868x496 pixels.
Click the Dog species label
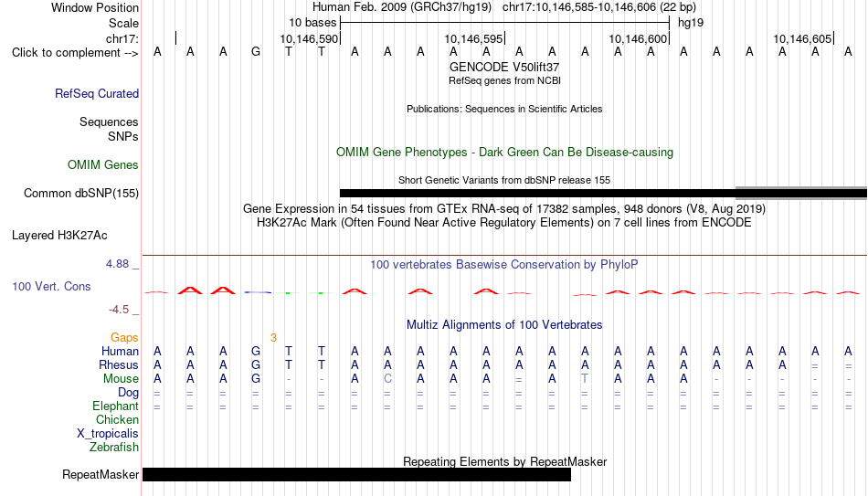(x=128, y=393)
